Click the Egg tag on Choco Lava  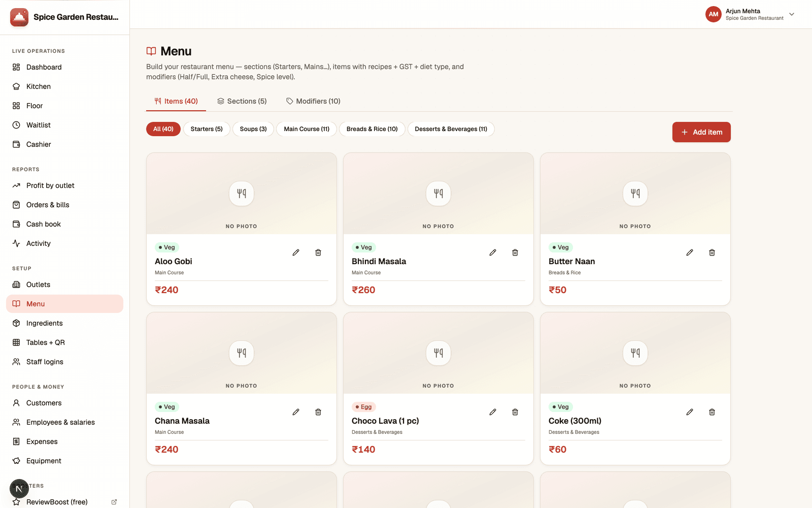click(x=364, y=407)
